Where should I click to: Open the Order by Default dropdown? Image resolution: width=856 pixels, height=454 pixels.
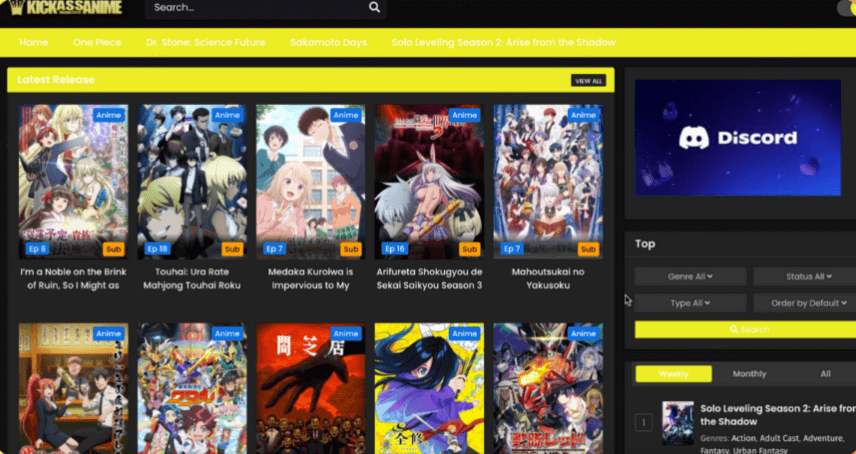804,302
